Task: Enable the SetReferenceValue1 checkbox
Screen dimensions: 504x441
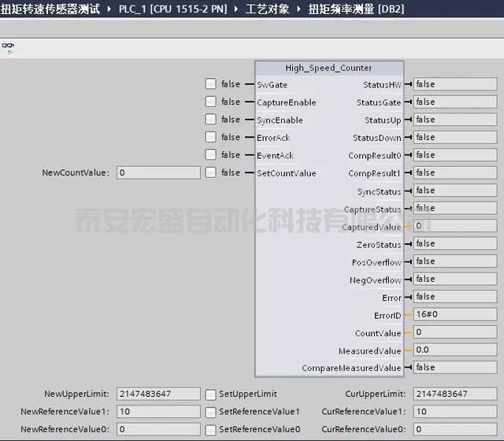Action: coord(210,412)
